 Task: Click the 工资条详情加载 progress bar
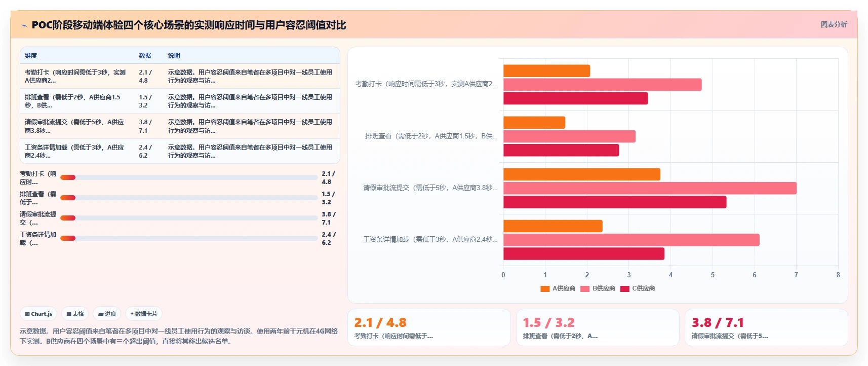click(189, 238)
